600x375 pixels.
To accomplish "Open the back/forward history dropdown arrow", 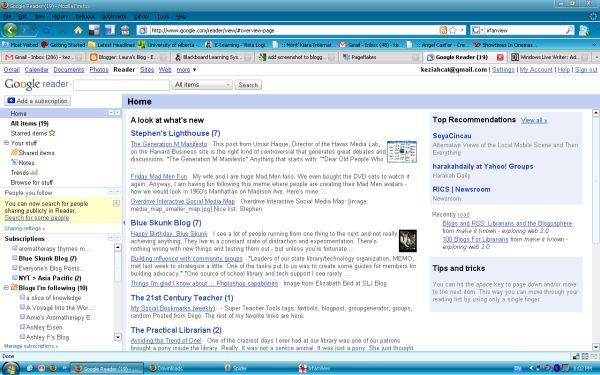I will [34, 30].
